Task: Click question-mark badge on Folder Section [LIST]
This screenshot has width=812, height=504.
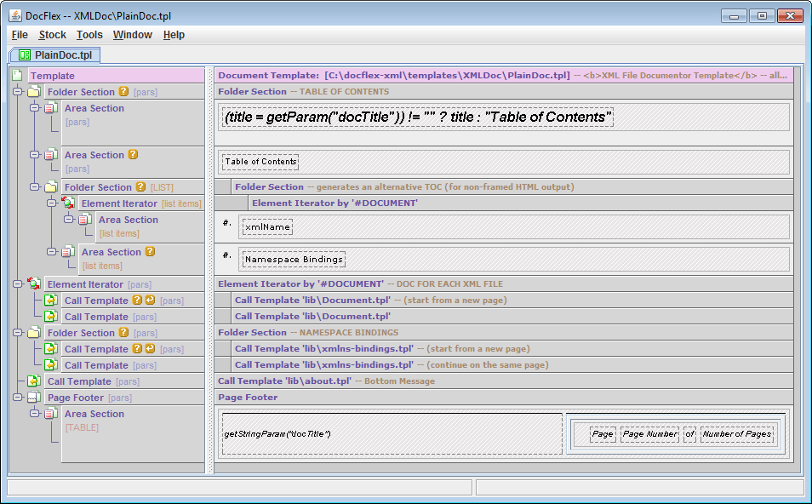Action: [x=140, y=187]
